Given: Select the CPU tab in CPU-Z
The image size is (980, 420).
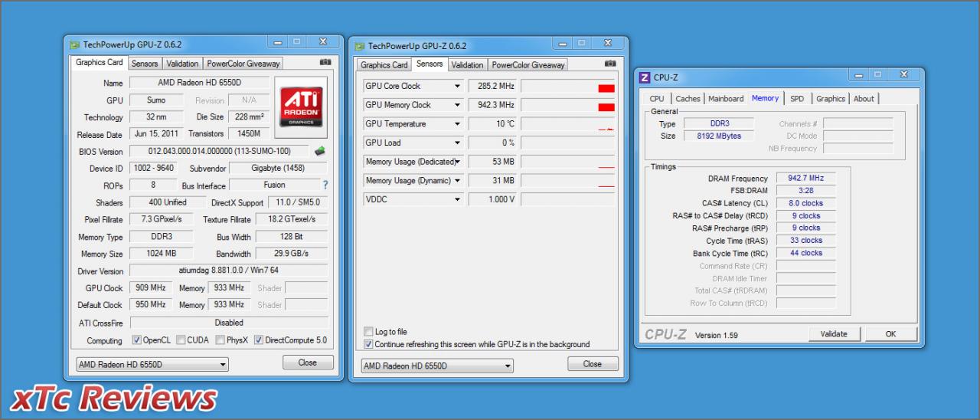Looking at the screenshot, I should [657, 98].
